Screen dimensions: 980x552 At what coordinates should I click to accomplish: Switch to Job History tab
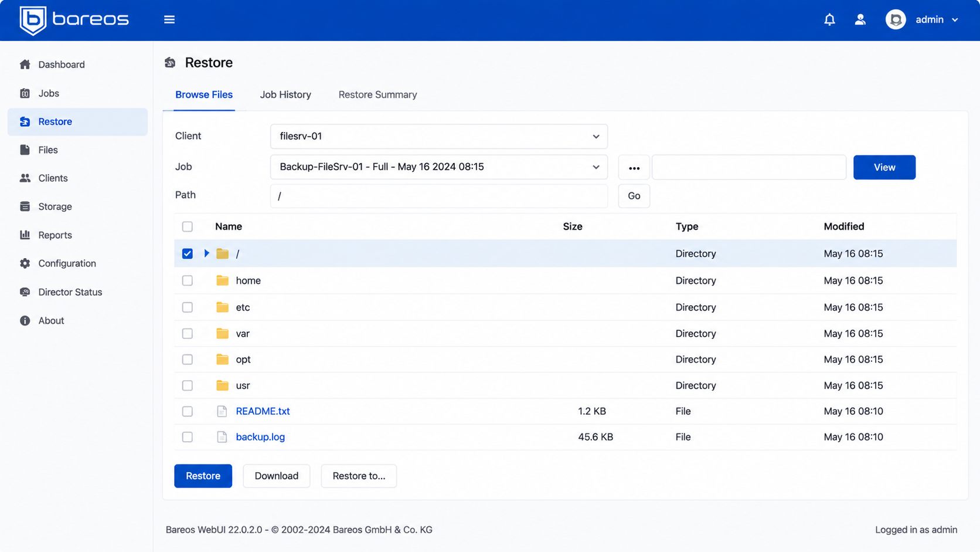point(285,94)
